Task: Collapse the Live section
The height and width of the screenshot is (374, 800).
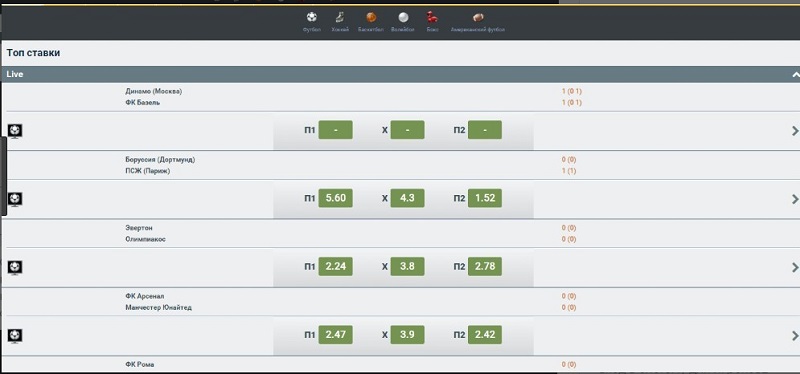Action: click(795, 74)
